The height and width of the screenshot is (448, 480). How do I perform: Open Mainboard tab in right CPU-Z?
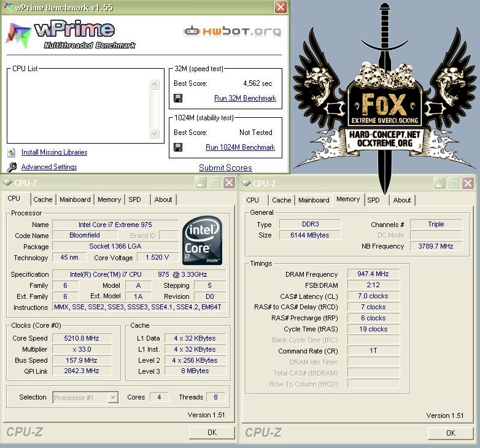click(314, 200)
